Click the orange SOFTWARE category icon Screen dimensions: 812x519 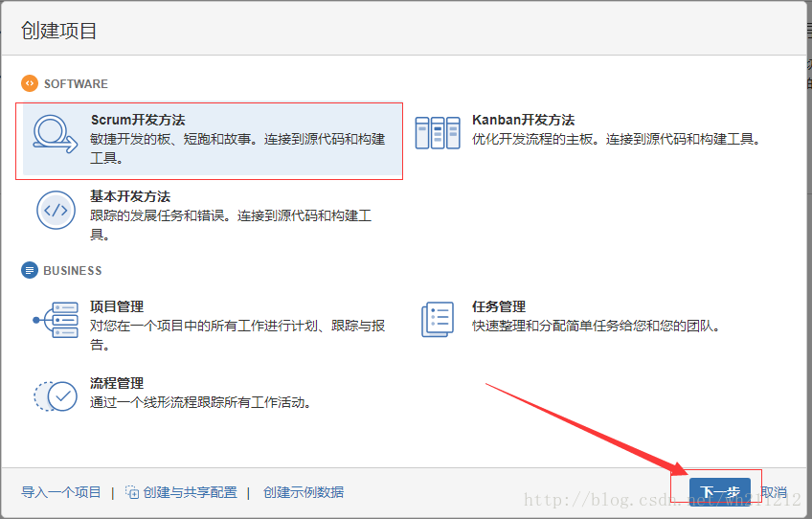pyautogui.click(x=30, y=83)
